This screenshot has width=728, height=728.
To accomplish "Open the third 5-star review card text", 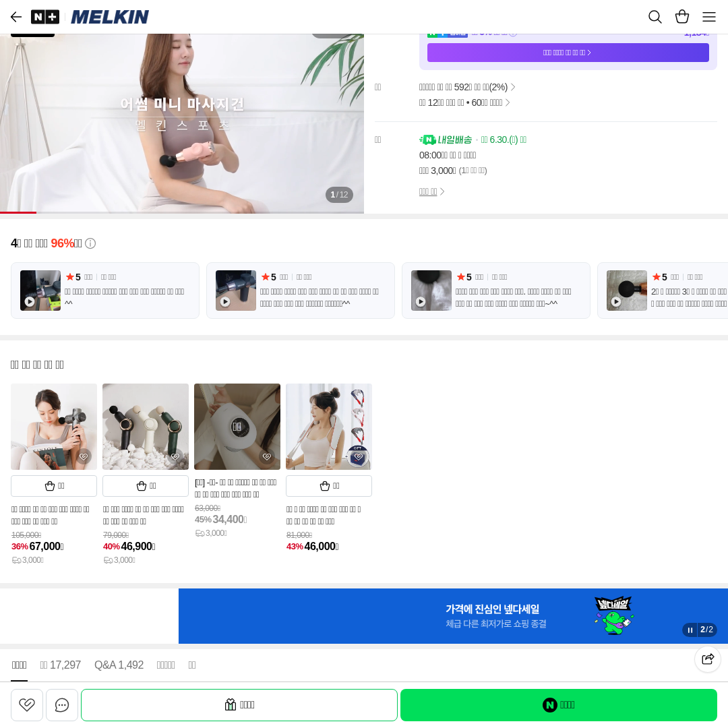I will pyautogui.click(x=514, y=297).
